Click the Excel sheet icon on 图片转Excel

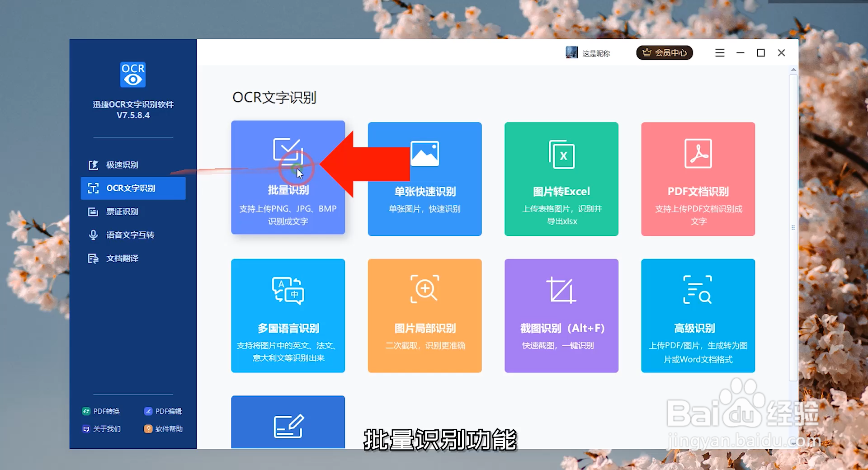pos(561,154)
